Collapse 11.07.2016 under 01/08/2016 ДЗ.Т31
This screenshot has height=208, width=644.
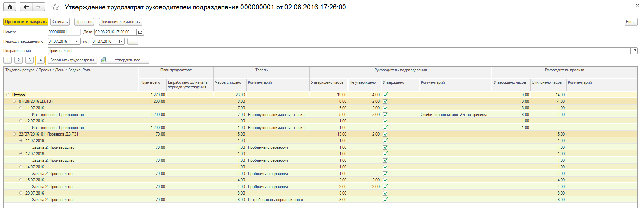click(21, 108)
